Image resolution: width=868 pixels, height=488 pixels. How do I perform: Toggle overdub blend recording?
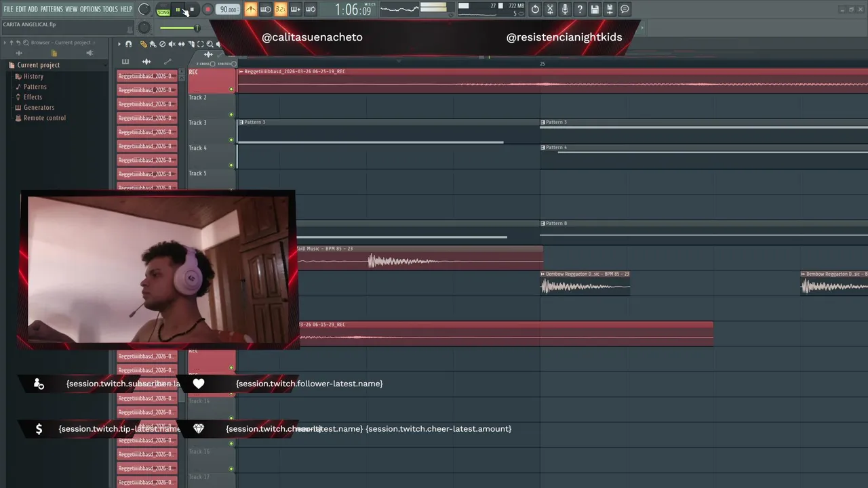coord(295,9)
